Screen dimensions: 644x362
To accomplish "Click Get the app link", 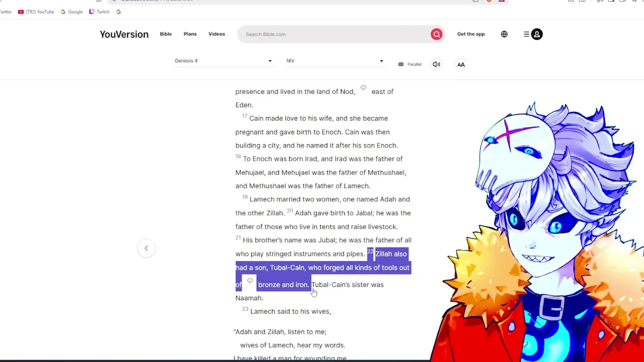I will 471,34.
